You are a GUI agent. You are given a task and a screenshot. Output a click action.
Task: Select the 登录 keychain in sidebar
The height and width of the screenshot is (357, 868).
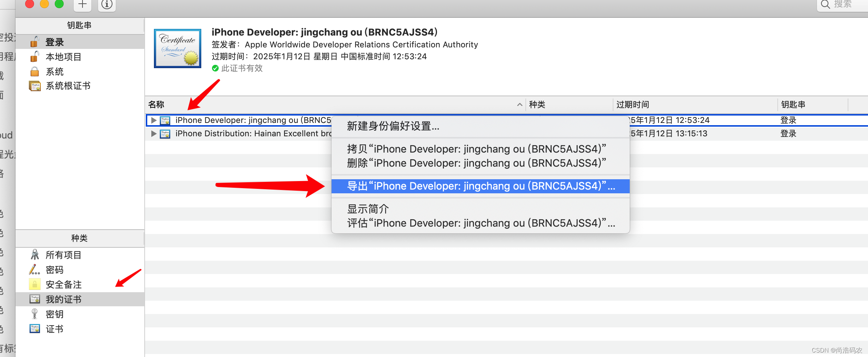(x=55, y=41)
